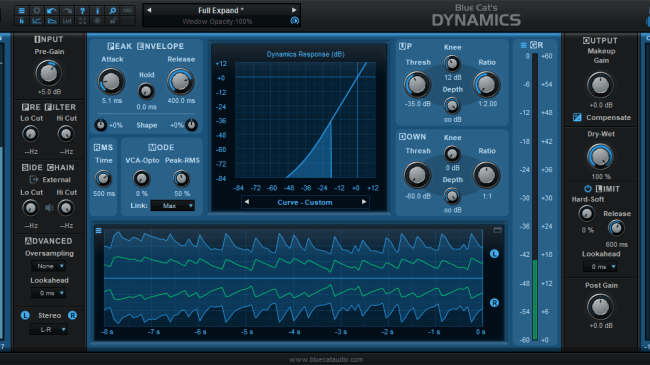Click the Release 400.0 ms value
The height and width of the screenshot is (365, 650).
click(x=181, y=101)
